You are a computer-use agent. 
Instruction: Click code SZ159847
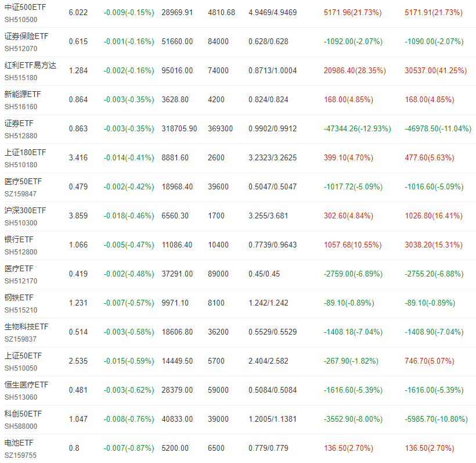coord(20,194)
